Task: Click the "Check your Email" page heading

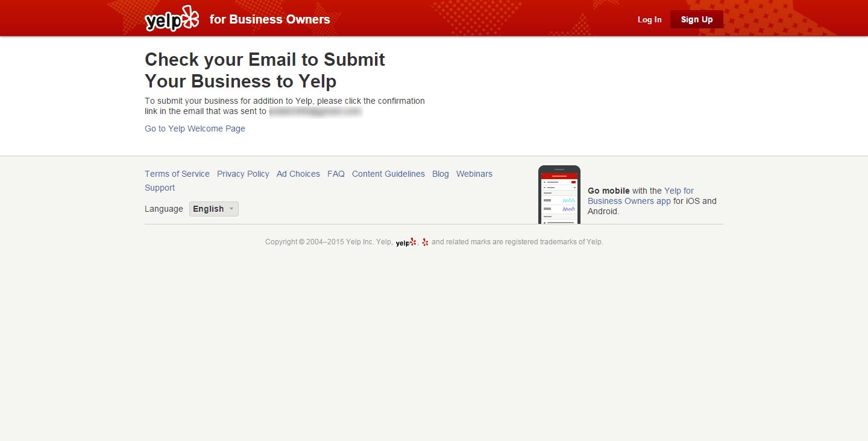Action: tap(265, 70)
